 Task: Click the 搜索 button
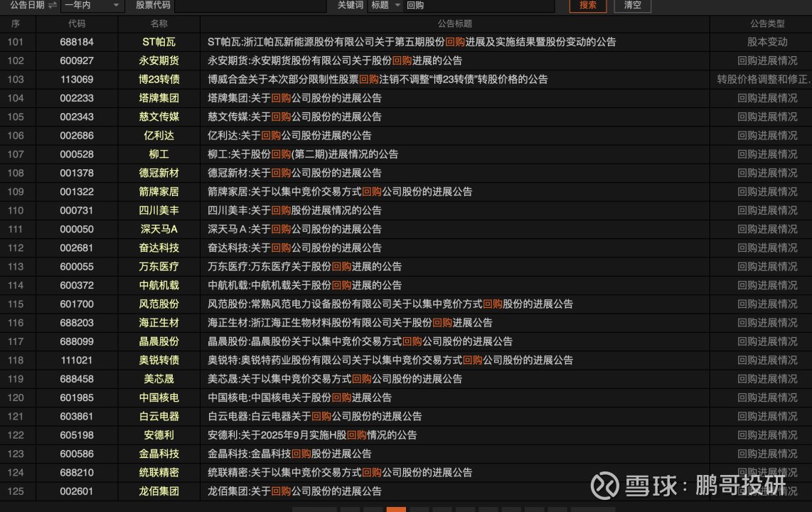(588, 5)
